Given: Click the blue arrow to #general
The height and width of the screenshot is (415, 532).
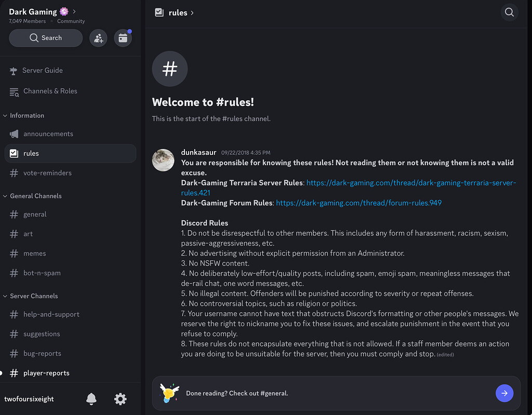Looking at the screenshot, I should [504, 393].
